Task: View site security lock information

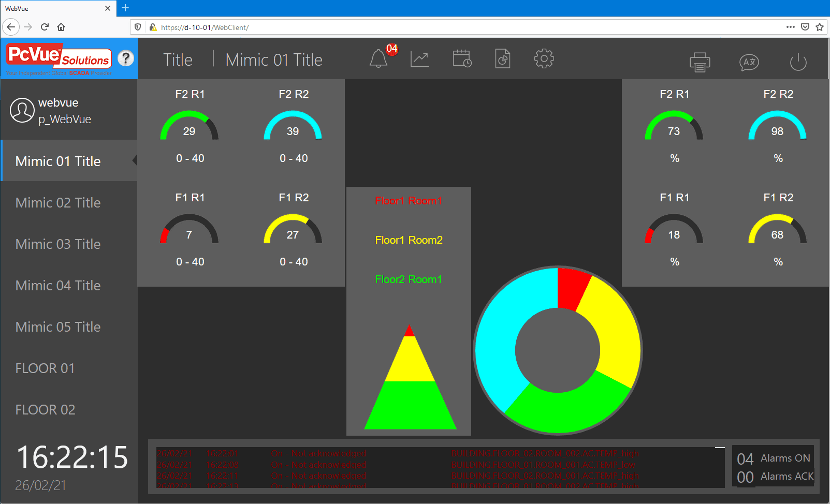Action: click(x=153, y=27)
